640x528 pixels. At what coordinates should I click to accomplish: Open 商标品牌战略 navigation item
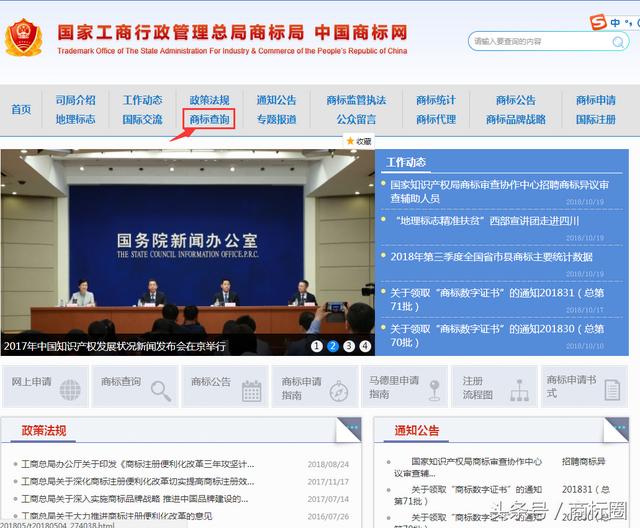click(516, 119)
